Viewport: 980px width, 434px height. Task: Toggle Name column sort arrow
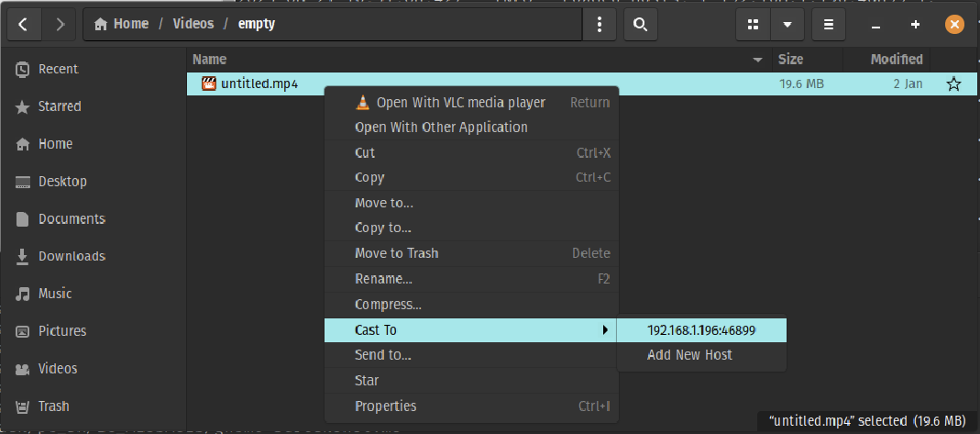[757, 60]
